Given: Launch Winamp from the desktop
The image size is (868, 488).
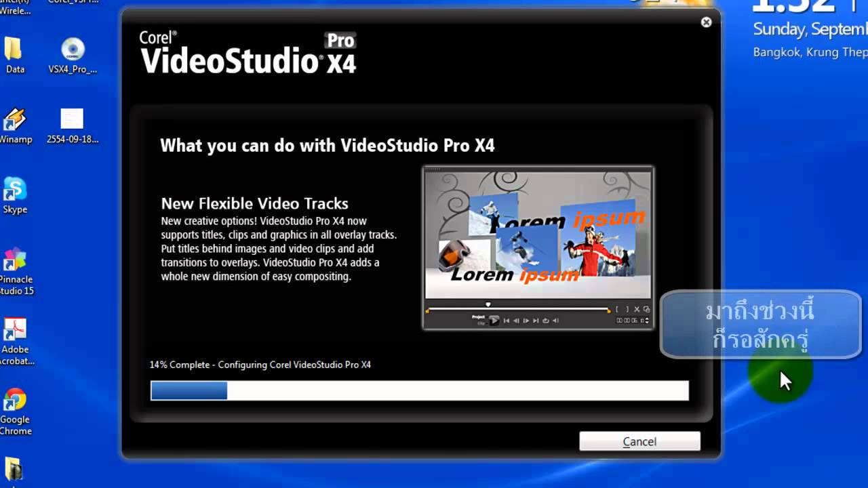Looking at the screenshot, I should pyautogui.click(x=15, y=126).
